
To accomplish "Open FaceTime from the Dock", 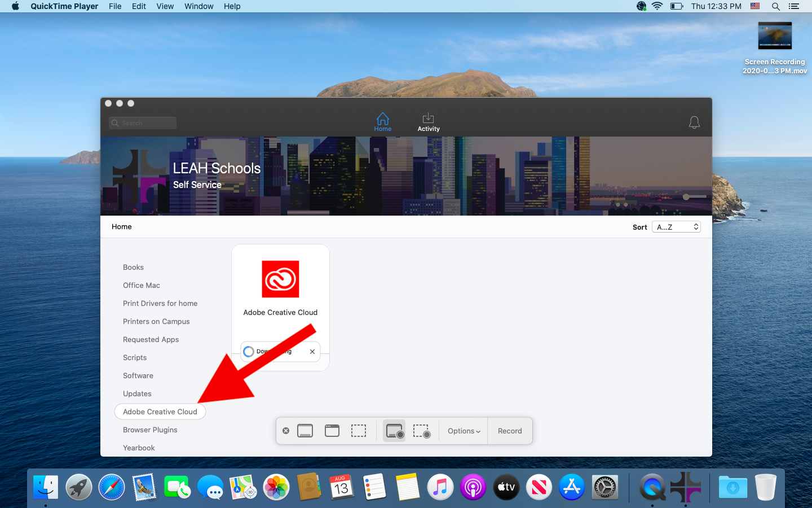I will 177,487.
